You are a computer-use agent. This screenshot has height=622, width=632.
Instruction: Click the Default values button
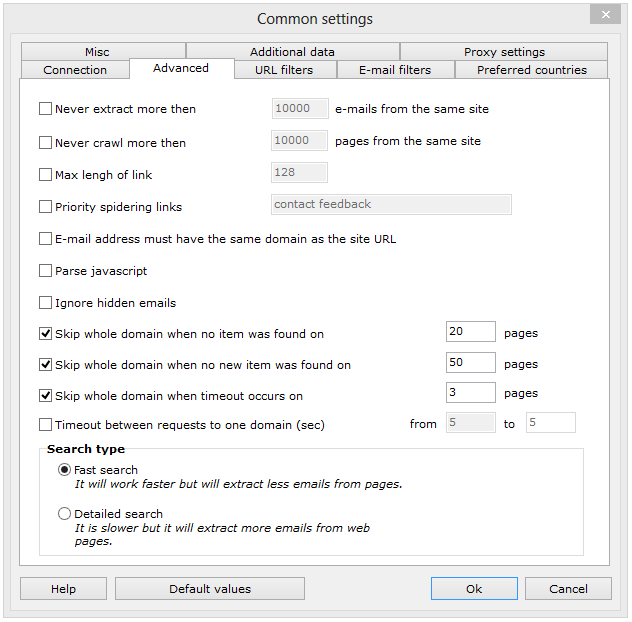210,589
